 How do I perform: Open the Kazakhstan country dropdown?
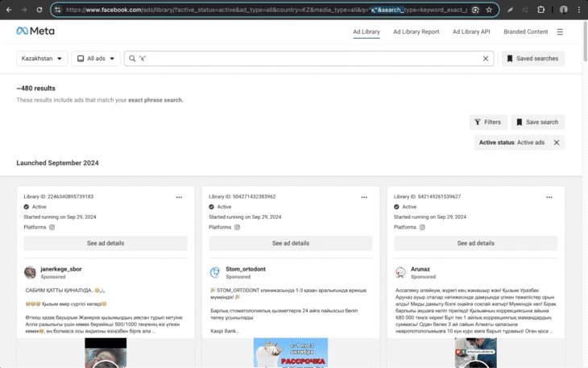pos(42,59)
